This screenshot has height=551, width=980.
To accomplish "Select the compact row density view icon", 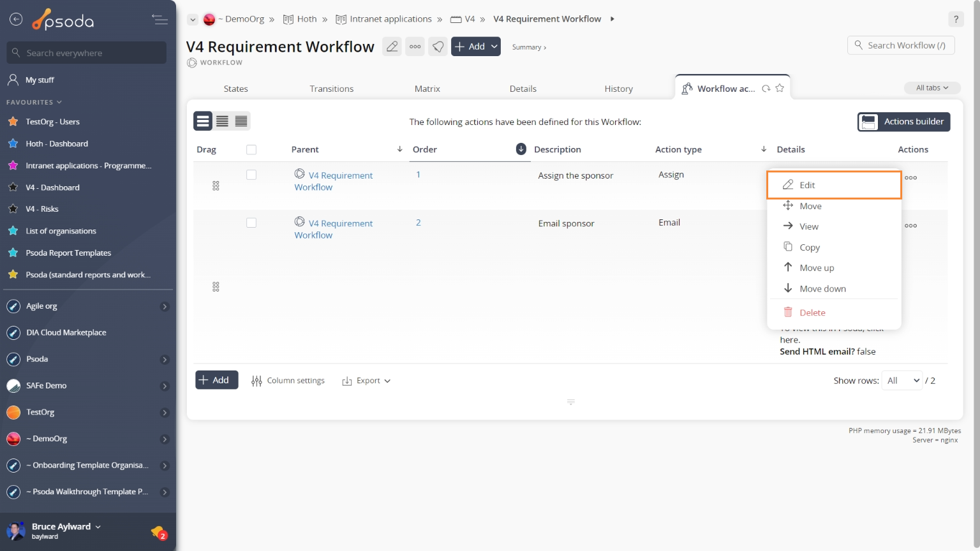I will pos(241,121).
